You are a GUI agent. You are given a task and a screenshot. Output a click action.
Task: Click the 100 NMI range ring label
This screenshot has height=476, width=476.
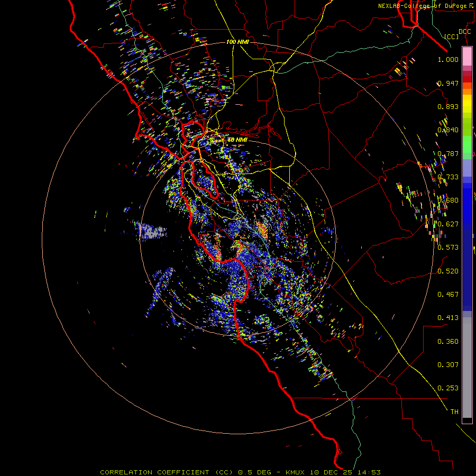pos(237,42)
